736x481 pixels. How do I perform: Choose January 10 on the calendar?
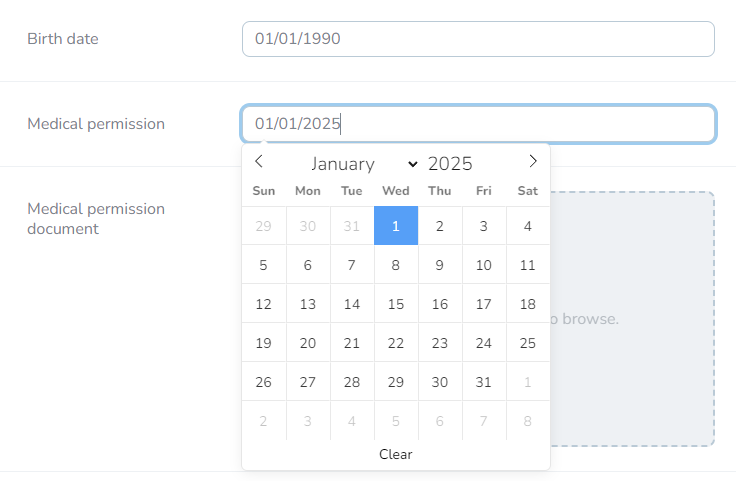click(484, 265)
